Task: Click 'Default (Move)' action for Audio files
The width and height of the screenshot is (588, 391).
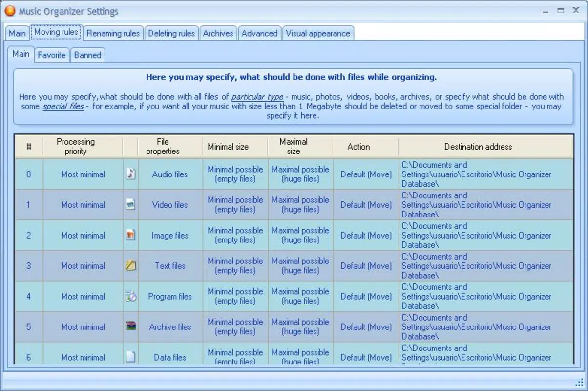Action: 366,174
